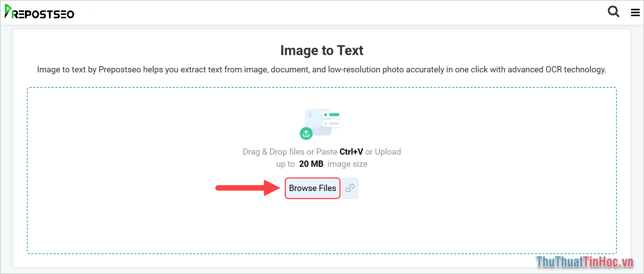
Task: Click the OCR description text under heading
Action: click(x=321, y=69)
